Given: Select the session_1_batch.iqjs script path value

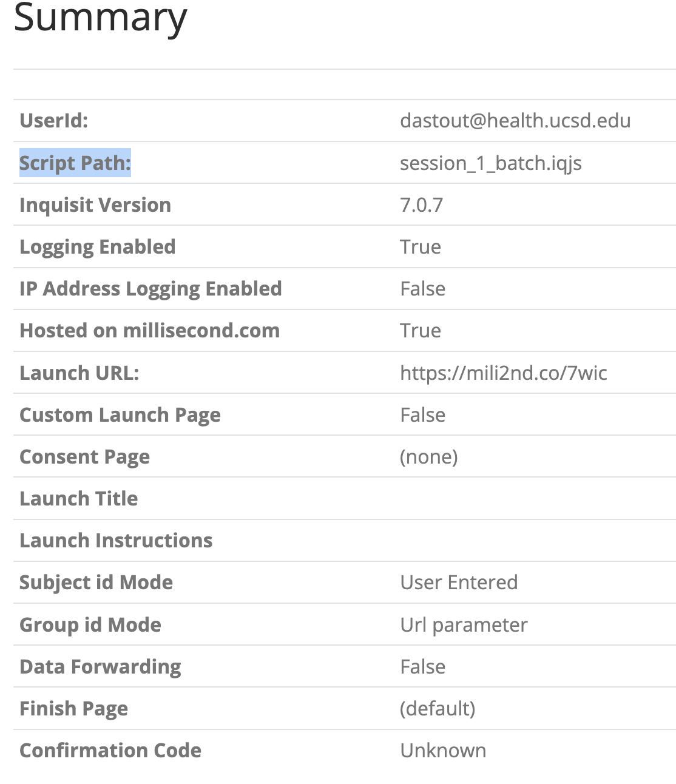Looking at the screenshot, I should click(491, 163).
